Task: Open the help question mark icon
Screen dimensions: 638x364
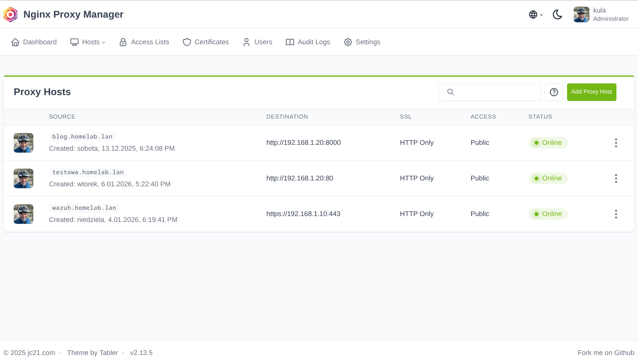Action: click(x=554, y=92)
